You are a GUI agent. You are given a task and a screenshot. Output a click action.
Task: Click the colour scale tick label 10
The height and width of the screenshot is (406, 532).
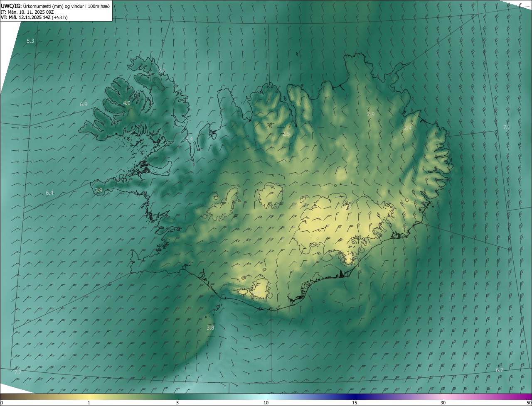click(x=266, y=403)
